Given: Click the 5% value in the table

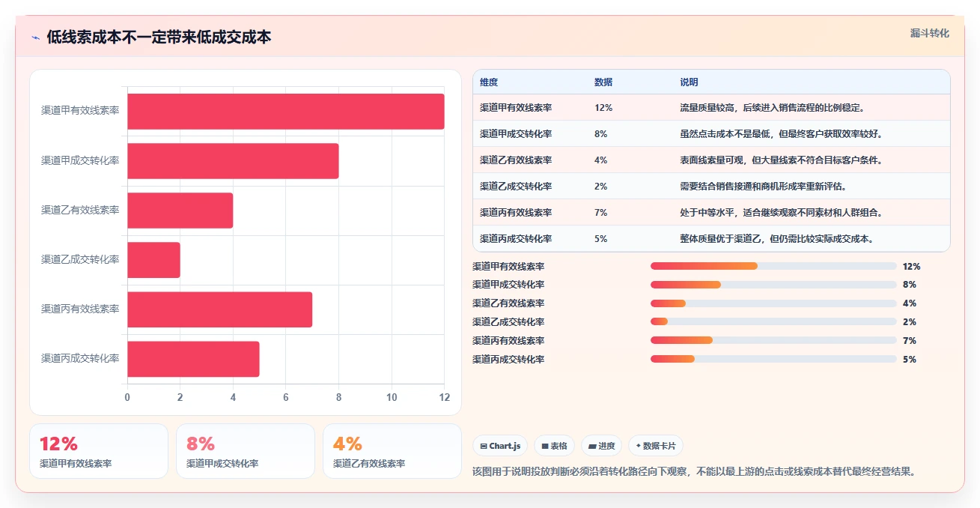Looking at the screenshot, I should click(600, 239).
